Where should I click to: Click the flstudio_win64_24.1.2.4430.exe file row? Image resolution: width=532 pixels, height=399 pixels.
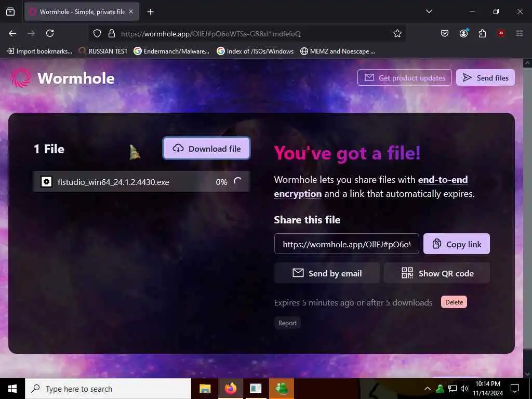141,181
